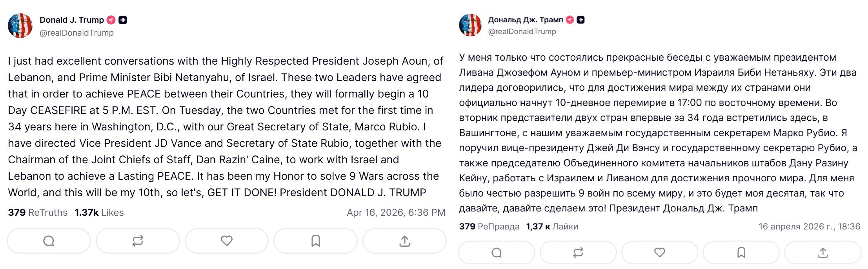View the 379 РеПравда list
This screenshot has height=269, width=868.
489,226
